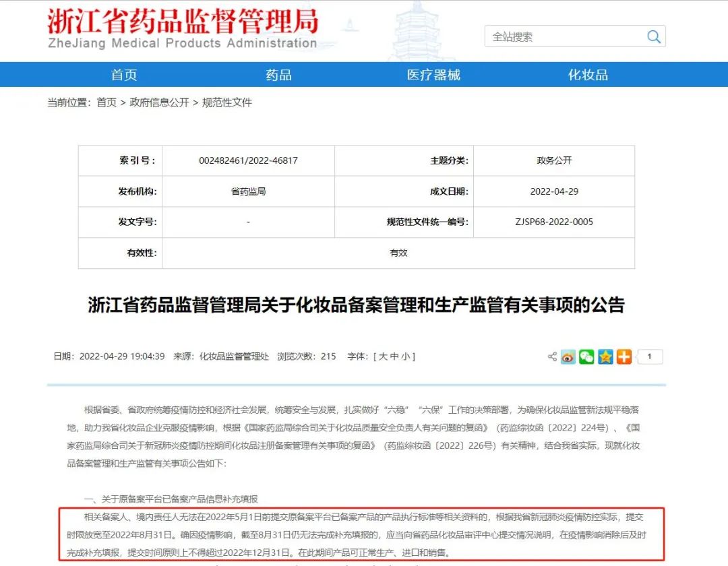728x566 pixels.
Task: Set font size to medium (中)
Action: 395,356
